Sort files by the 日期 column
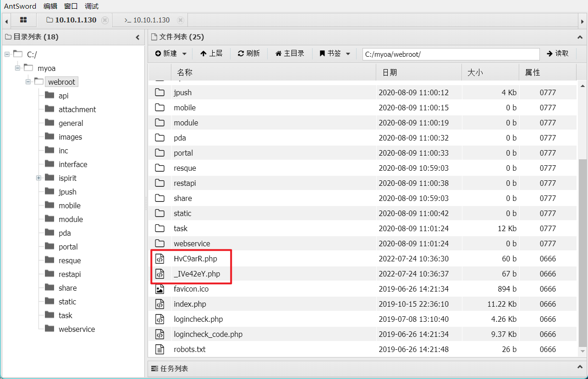The image size is (588, 379). tap(419, 72)
